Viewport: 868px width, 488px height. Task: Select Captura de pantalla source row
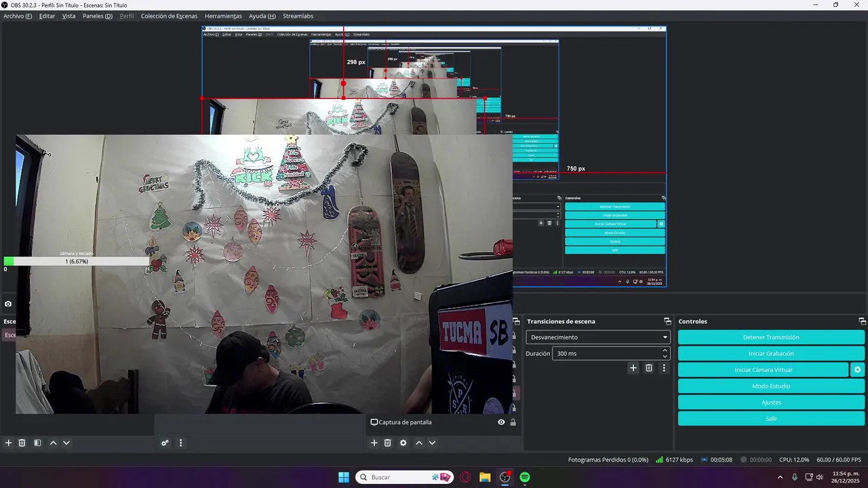click(443, 422)
